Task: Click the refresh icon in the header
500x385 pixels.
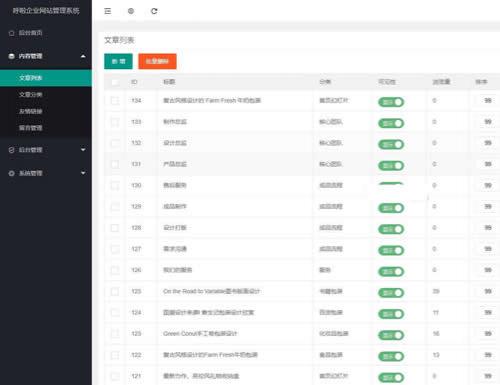Action: [x=154, y=11]
